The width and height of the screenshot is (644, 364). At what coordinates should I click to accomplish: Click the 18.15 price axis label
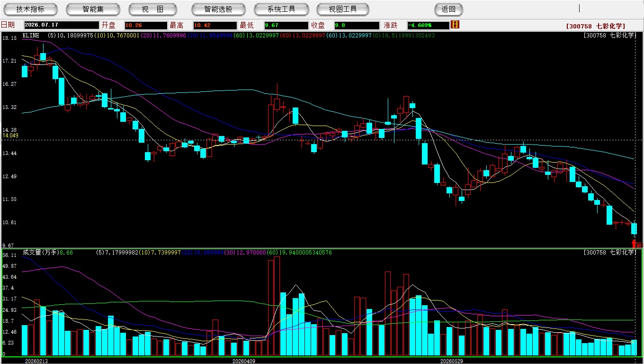click(9, 38)
